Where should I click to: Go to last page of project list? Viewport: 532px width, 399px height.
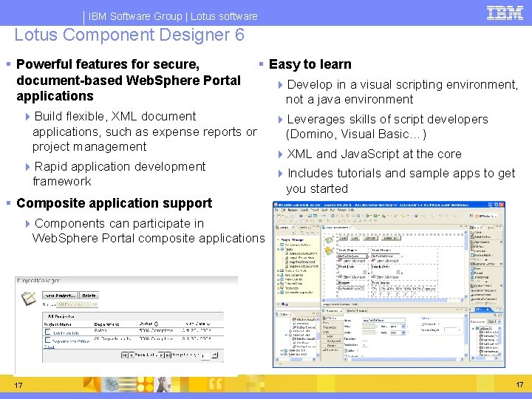pyautogui.click(x=168, y=355)
